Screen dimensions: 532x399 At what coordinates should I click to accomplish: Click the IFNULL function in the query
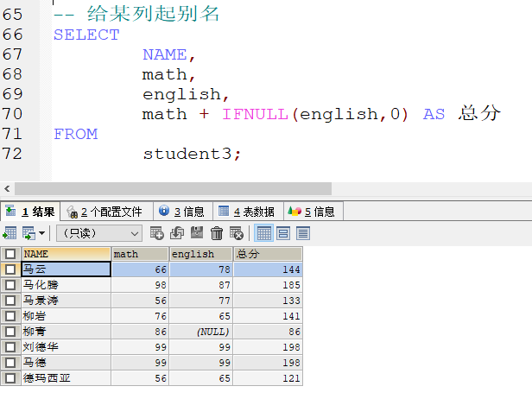[x=255, y=114]
